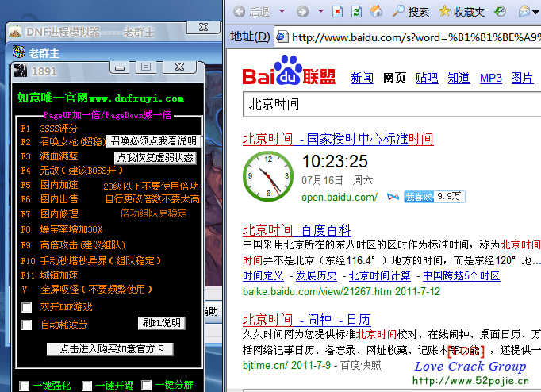541x392 pixels.
Task: Open the 图片 tab on Baidu
Action: coord(522,78)
